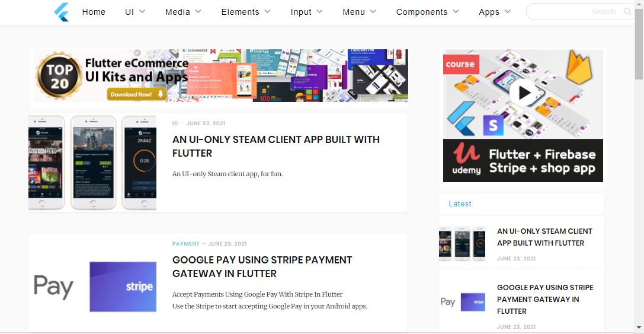Open Steam client article phone thumbnail
Viewport: 644px width, 334px height.
92,163
